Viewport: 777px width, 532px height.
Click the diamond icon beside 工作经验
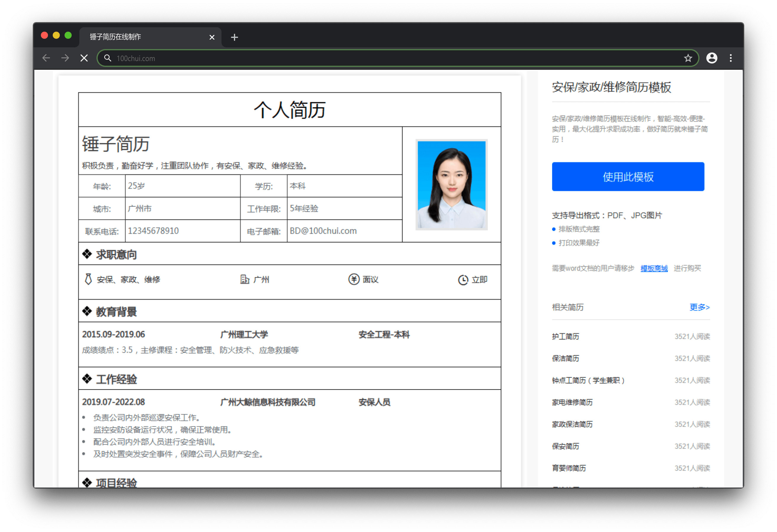coord(87,379)
